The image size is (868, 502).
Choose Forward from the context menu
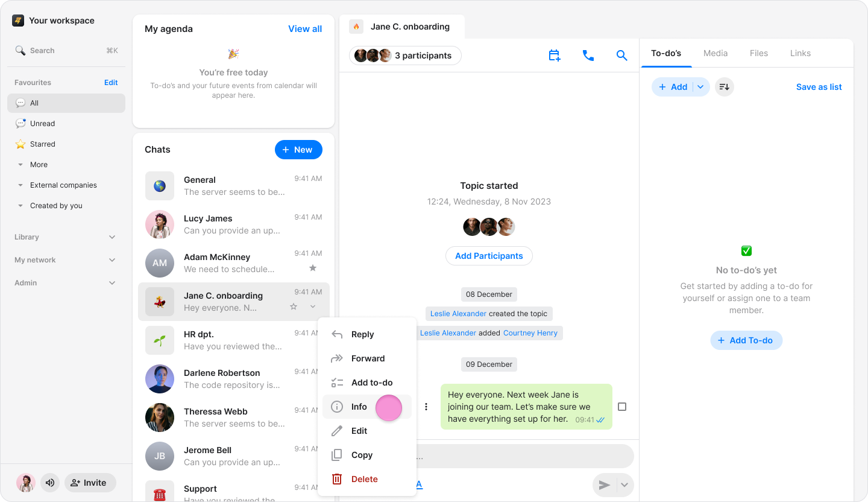click(x=367, y=358)
